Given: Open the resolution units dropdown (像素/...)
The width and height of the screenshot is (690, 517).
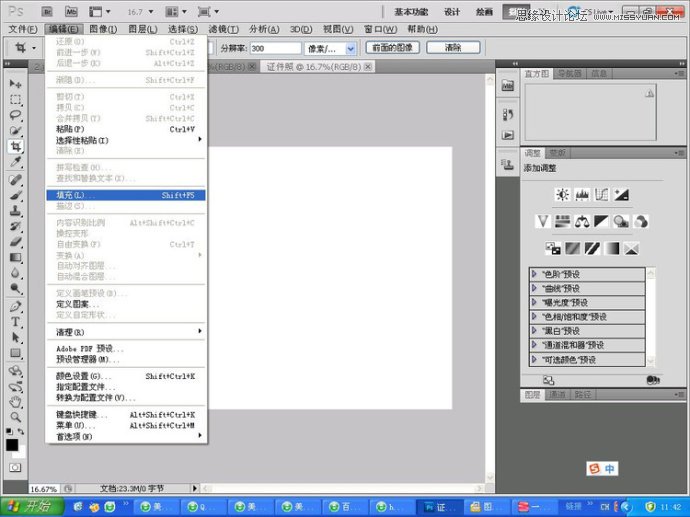Looking at the screenshot, I should [x=329, y=48].
